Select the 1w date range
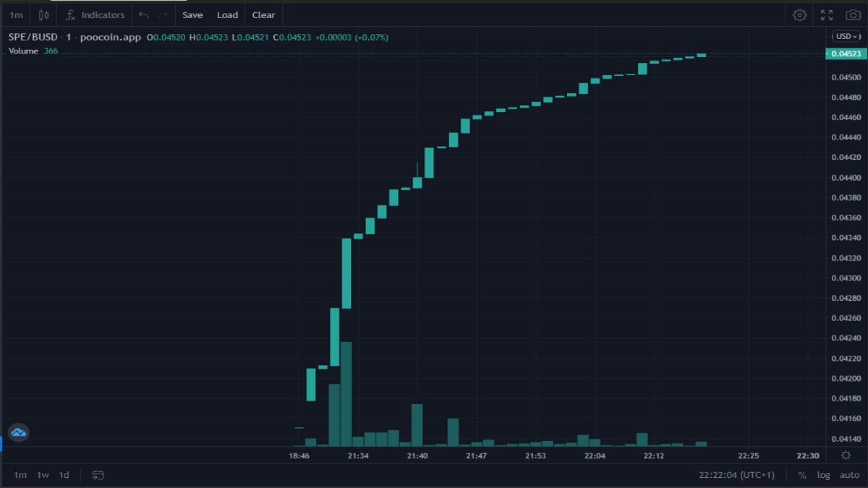This screenshot has height=488, width=868. point(43,475)
